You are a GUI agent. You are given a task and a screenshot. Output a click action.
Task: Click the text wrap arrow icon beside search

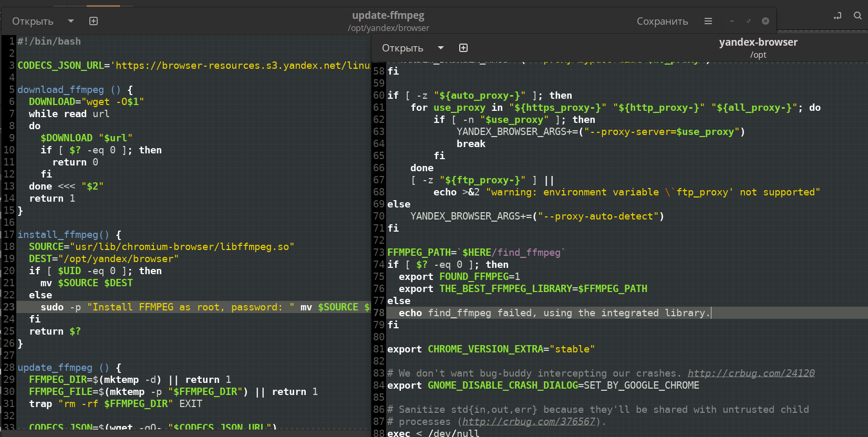tap(838, 16)
